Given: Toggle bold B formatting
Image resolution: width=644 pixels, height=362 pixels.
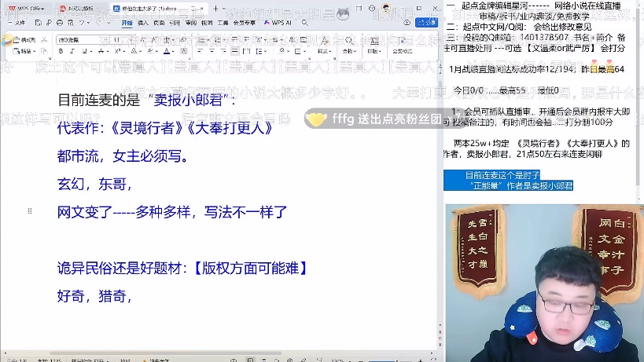Looking at the screenshot, I should pyautogui.click(x=61, y=51).
